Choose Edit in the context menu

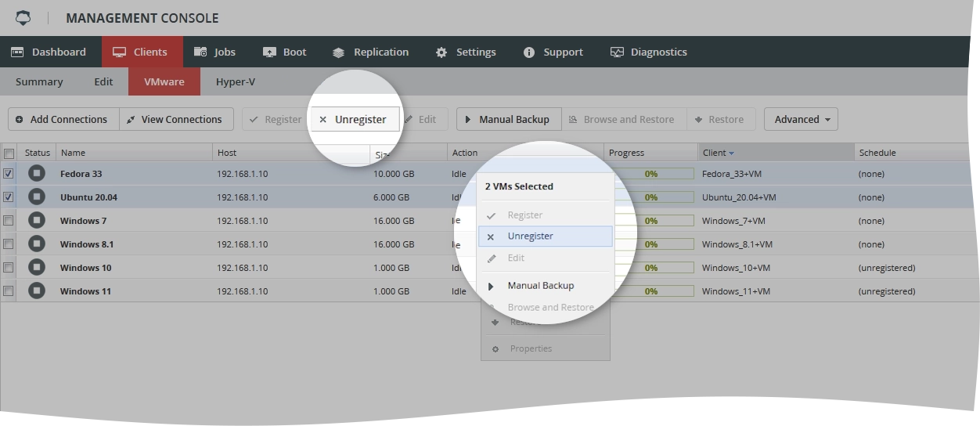click(x=545, y=258)
